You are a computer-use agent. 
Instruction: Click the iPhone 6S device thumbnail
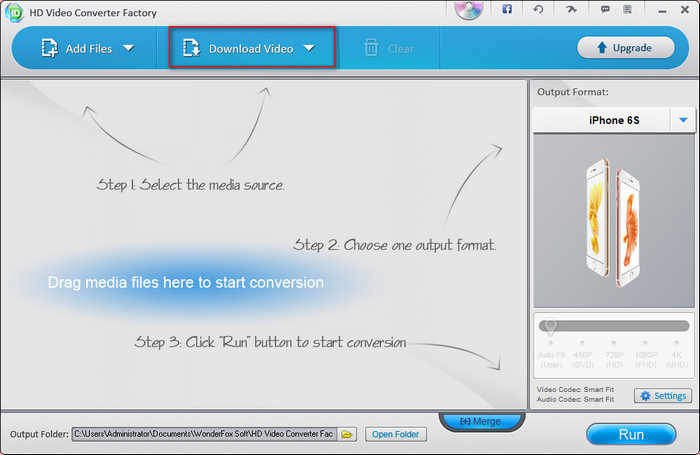point(614,222)
